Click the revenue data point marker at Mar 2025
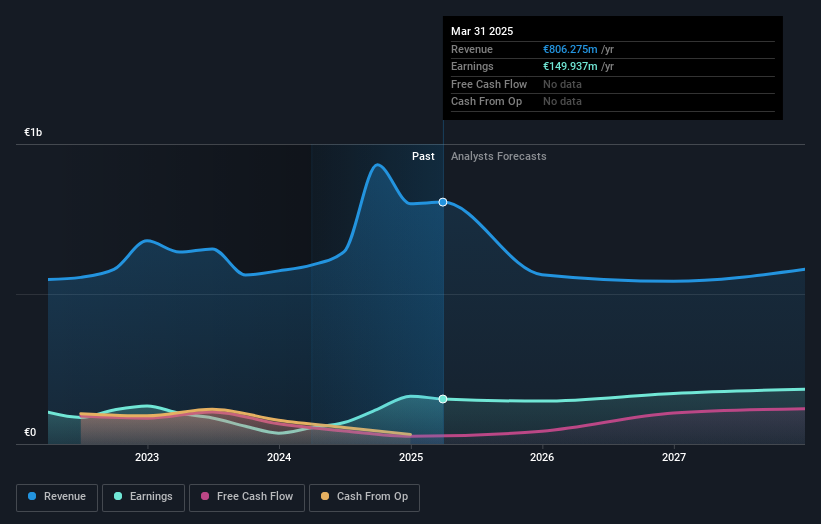Image resolution: width=821 pixels, height=524 pixels. 443,202
